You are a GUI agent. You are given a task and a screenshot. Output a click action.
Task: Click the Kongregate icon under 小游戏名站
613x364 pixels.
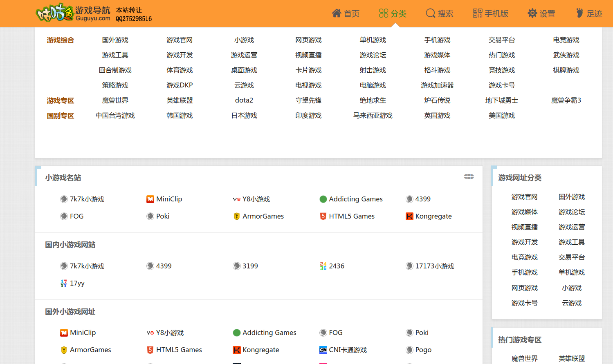point(409,217)
